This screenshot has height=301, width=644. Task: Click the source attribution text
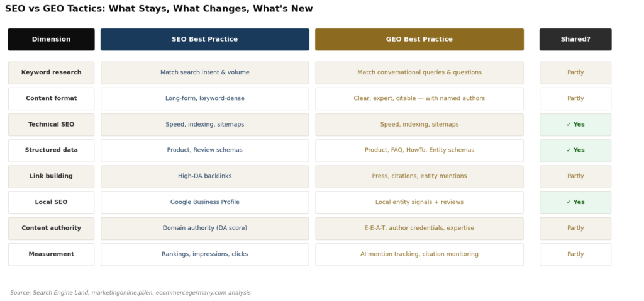pyautogui.click(x=130, y=293)
